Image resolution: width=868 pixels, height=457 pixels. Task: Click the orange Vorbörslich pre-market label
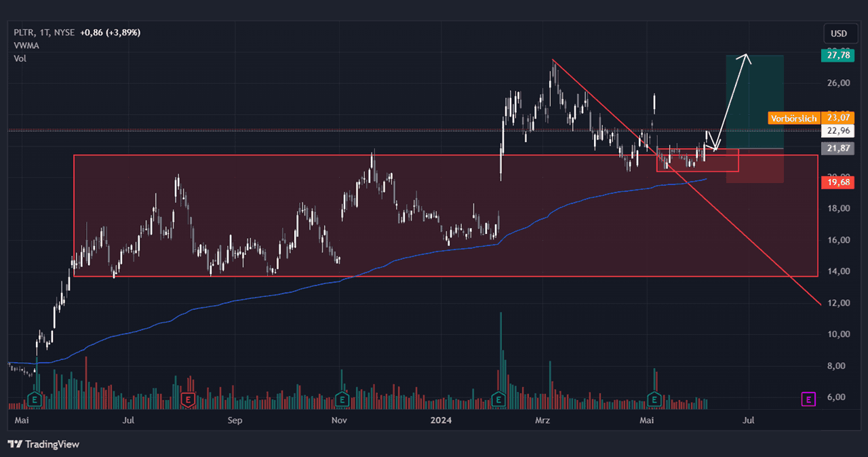pos(793,118)
